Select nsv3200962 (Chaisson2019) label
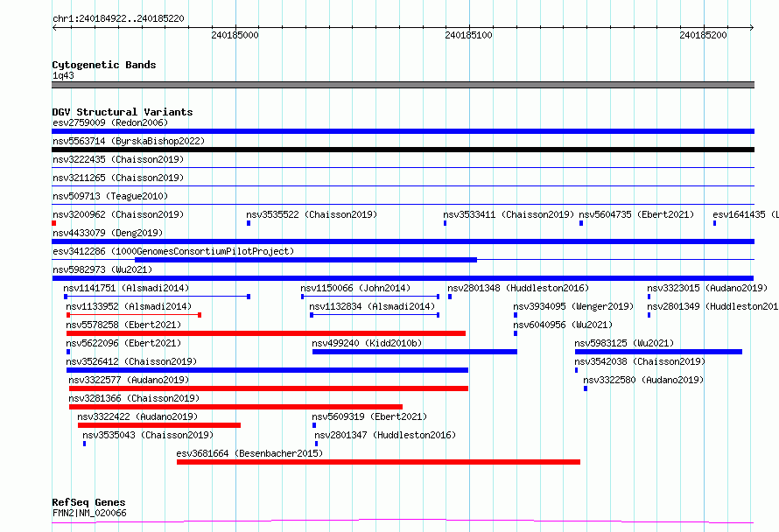This screenshot has width=779, height=532. click(x=118, y=214)
